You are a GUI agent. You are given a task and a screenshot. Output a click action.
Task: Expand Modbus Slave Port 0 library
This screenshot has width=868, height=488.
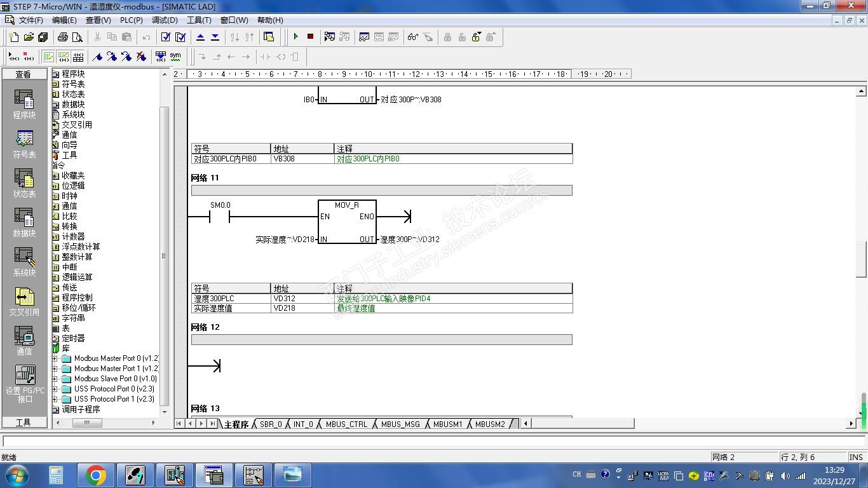(55, 379)
